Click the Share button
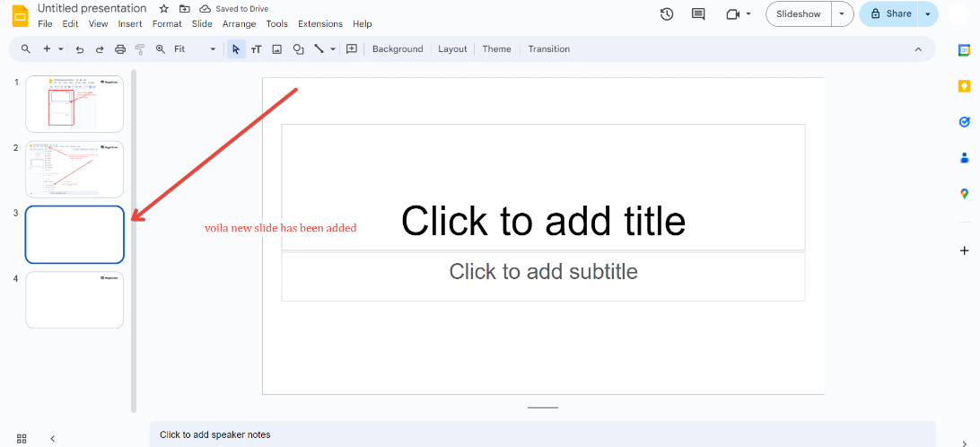The width and height of the screenshot is (980, 447). (x=889, y=13)
